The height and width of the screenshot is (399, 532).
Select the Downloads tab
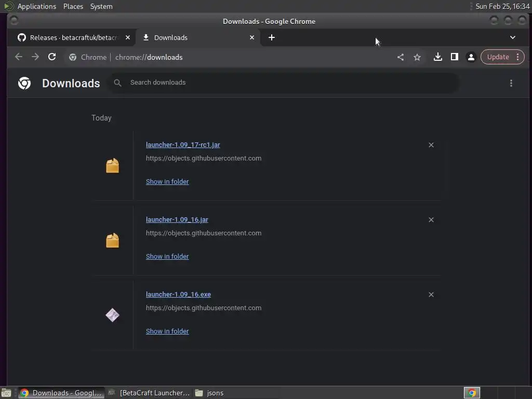pyautogui.click(x=198, y=37)
